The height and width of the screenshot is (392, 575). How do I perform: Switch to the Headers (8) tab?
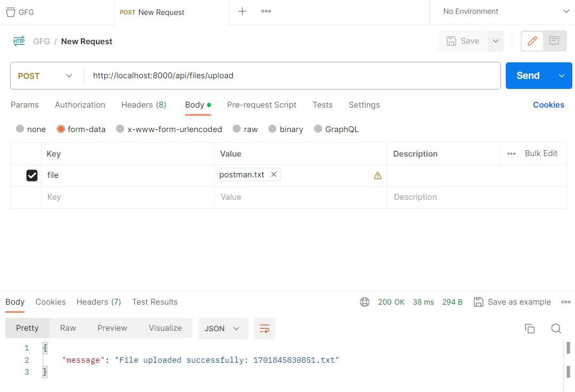coord(144,105)
